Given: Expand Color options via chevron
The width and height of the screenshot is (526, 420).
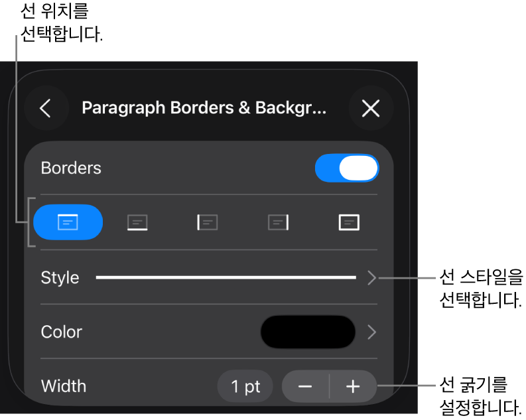Looking at the screenshot, I should pos(371,332).
